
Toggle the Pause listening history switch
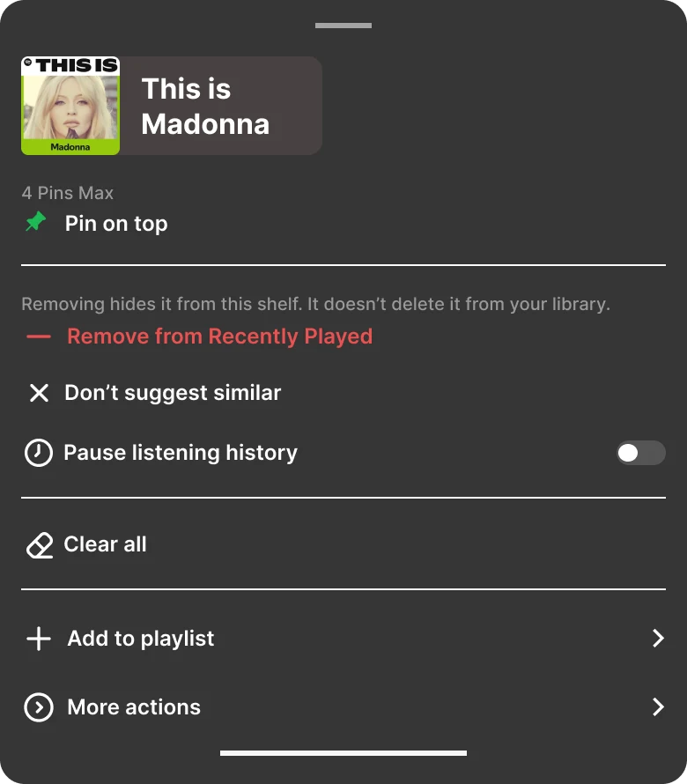pyautogui.click(x=640, y=453)
